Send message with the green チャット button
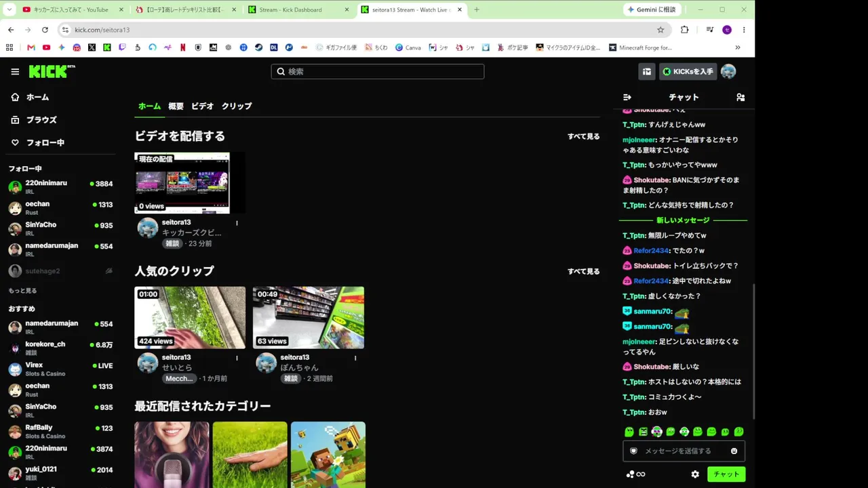The image size is (868, 488). (726, 474)
